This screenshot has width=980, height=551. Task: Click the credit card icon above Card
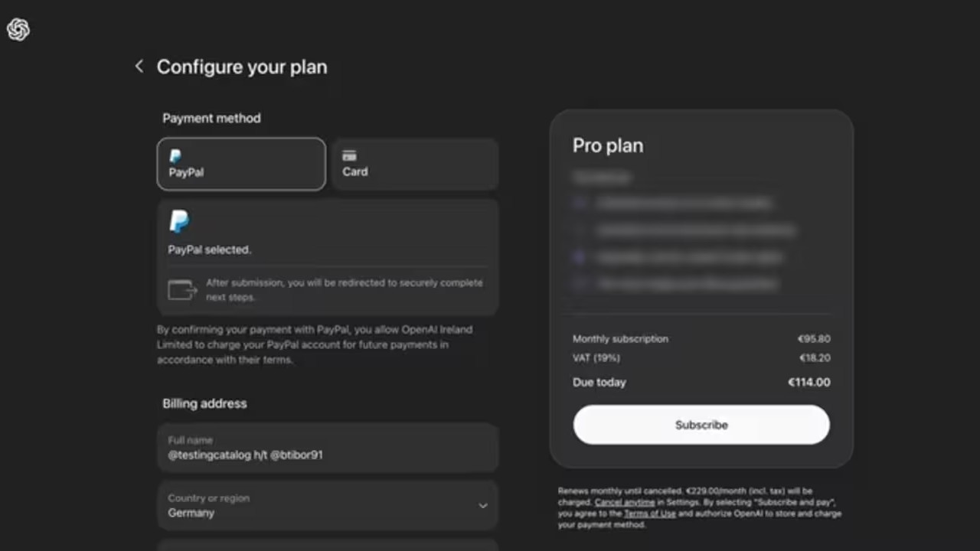(349, 156)
